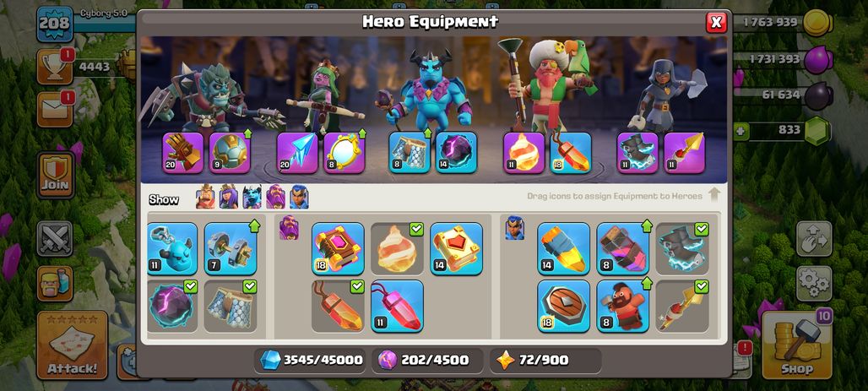Select the Rage Gem equipment level 11

397,307
